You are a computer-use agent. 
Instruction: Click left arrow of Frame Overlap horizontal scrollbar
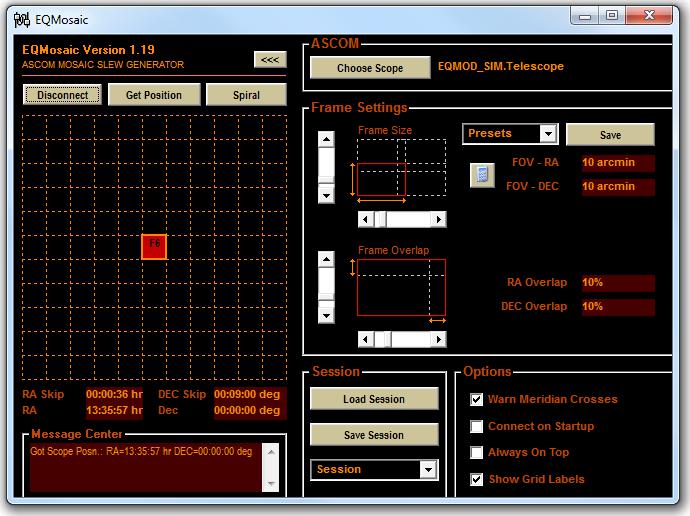366,339
